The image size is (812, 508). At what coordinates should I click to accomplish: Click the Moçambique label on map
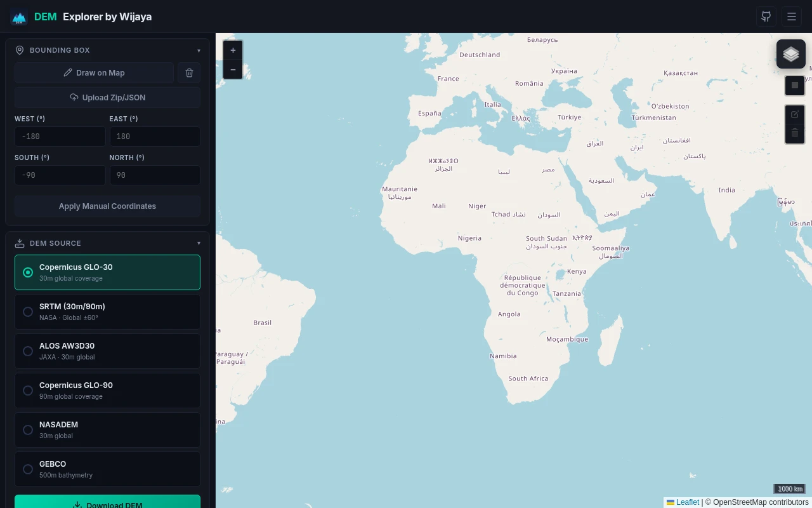pos(567,340)
